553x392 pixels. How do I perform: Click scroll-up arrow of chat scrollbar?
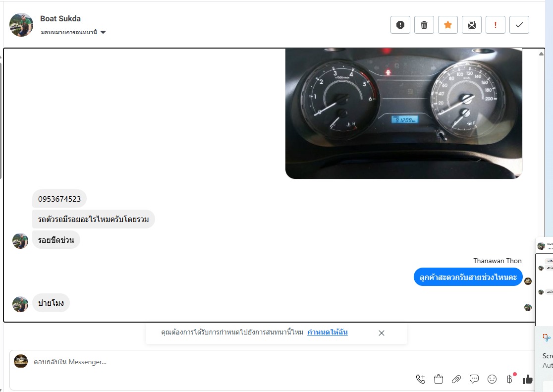tap(542, 54)
